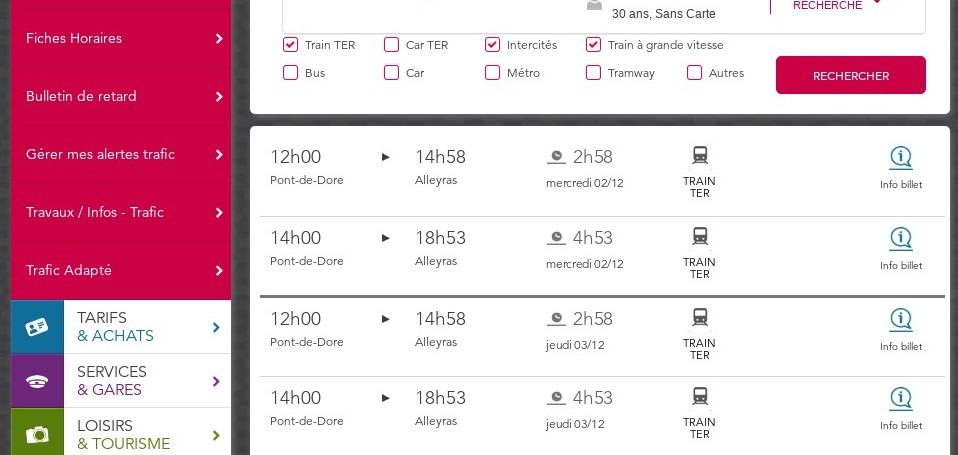
Task: Open Travaux / Infos - Trafic menu item
Action: [x=121, y=213]
